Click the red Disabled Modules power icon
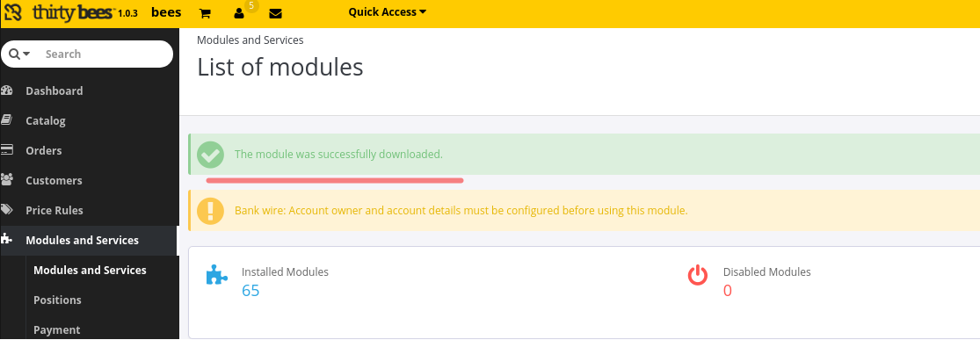This screenshot has height=340, width=980. point(698,275)
